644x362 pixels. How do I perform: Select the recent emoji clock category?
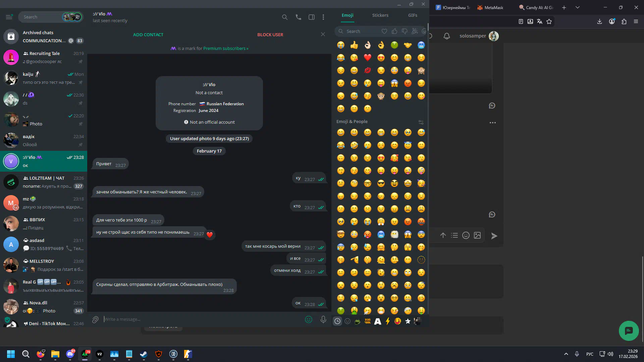click(337, 321)
